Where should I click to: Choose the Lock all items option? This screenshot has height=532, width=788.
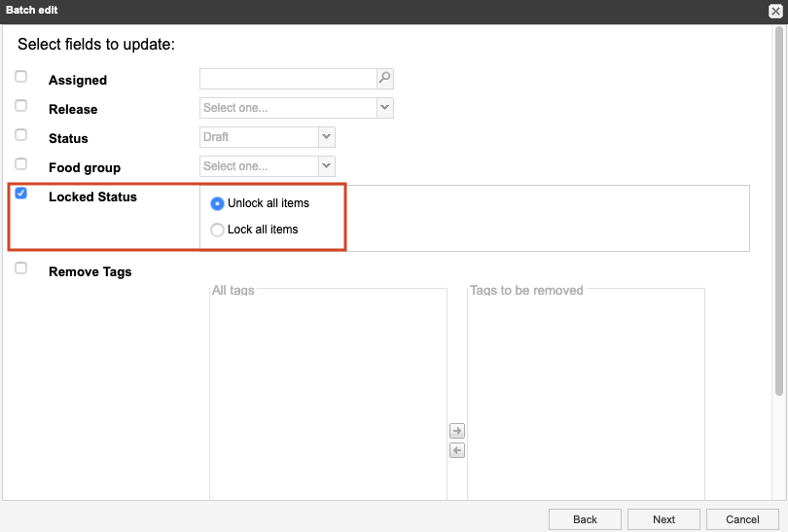click(x=217, y=230)
